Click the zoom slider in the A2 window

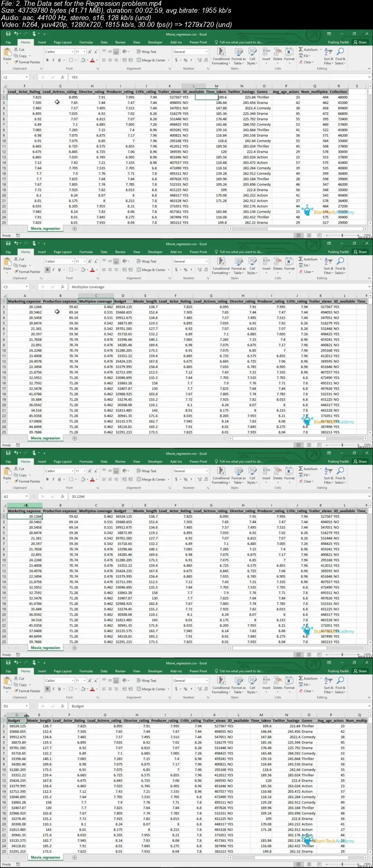[x=342, y=655]
